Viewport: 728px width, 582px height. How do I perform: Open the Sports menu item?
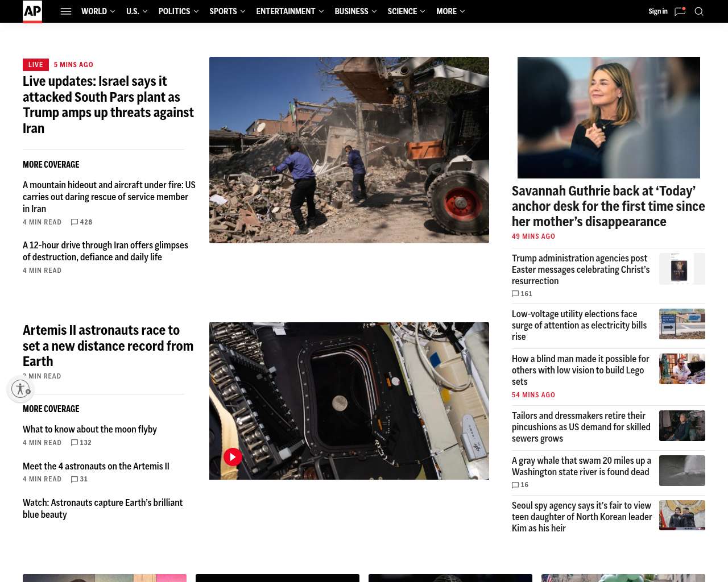pyautogui.click(x=223, y=11)
